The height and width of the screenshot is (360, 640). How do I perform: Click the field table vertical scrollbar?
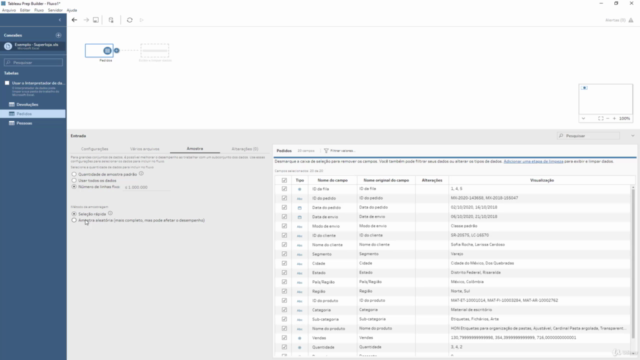point(633,261)
